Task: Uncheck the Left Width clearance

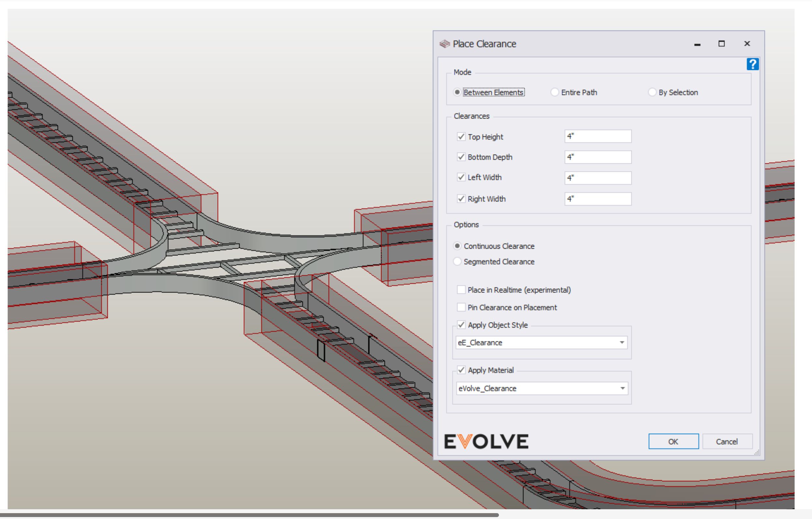Action: 461,178
